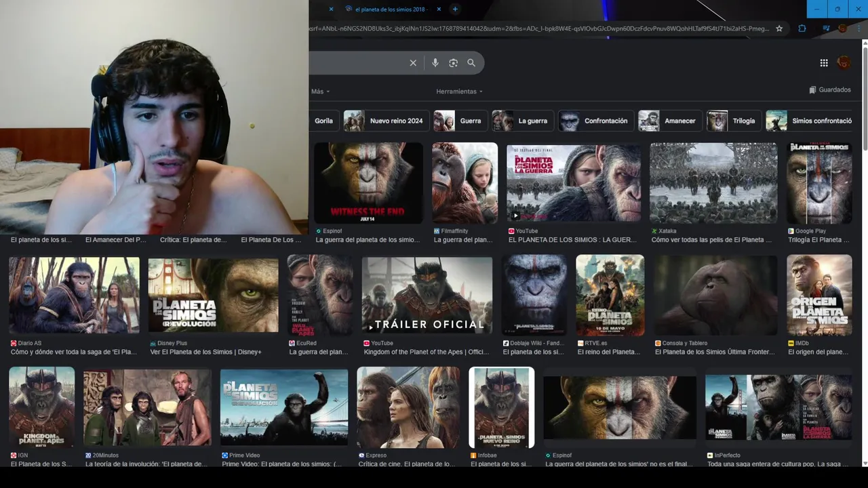Start a voice search with the microphone icon

coord(435,63)
